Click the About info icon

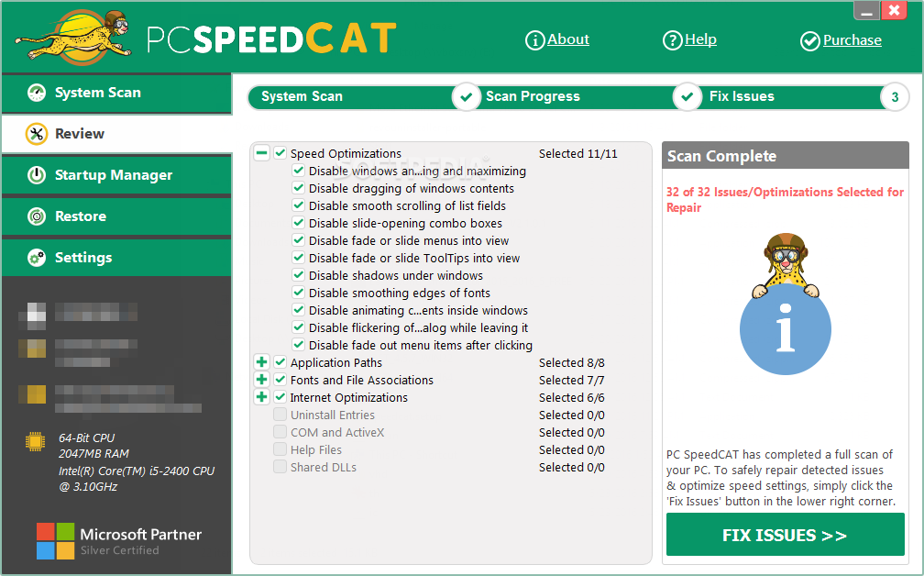pos(534,40)
